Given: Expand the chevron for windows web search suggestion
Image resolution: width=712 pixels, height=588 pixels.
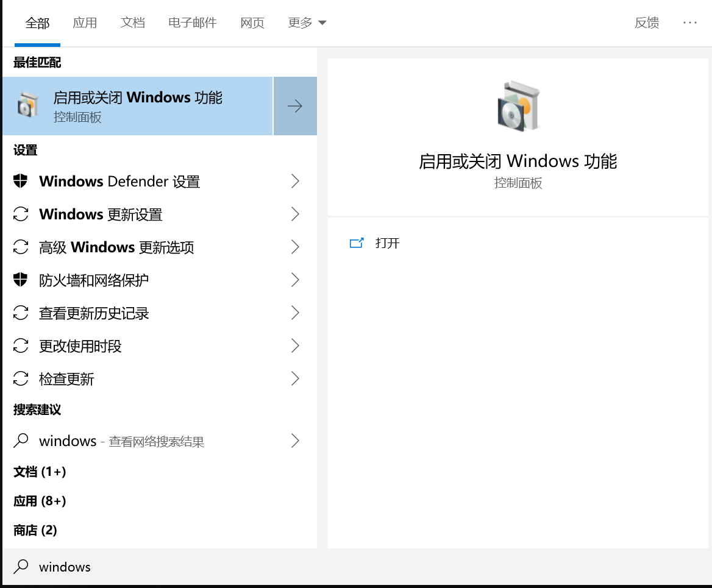Looking at the screenshot, I should coord(295,441).
